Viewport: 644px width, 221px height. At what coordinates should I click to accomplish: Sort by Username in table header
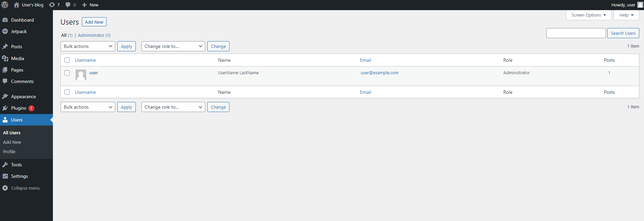(x=85, y=60)
